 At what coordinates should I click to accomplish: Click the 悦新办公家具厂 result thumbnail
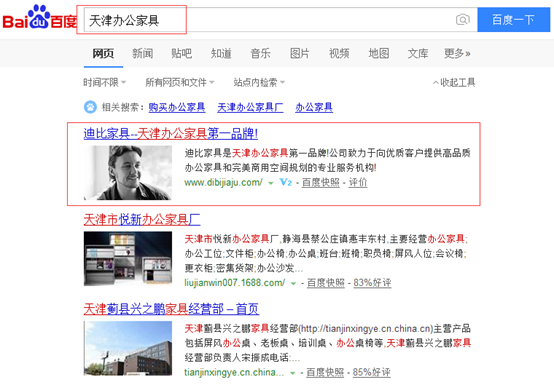128,259
